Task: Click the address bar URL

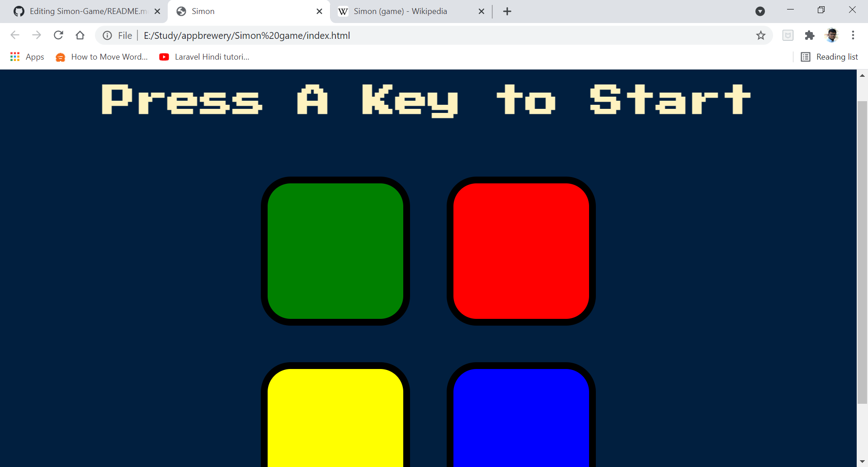Action: pyautogui.click(x=247, y=35)
